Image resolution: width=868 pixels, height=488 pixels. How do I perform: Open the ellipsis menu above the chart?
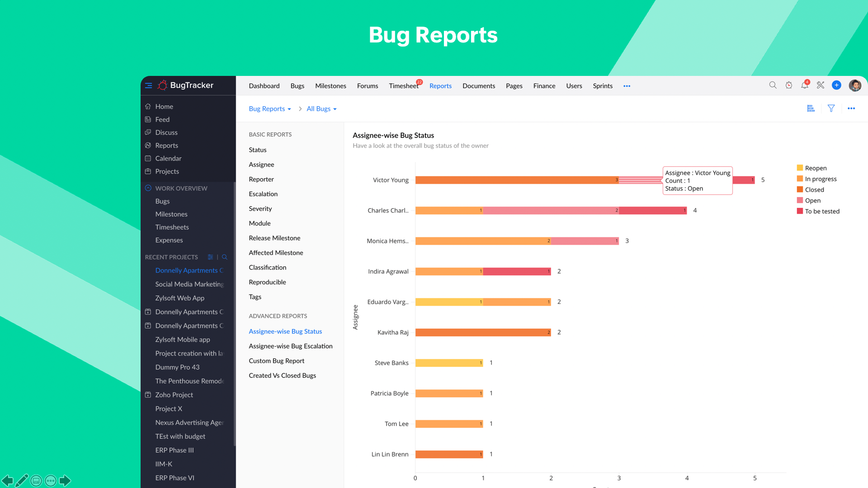852,108
